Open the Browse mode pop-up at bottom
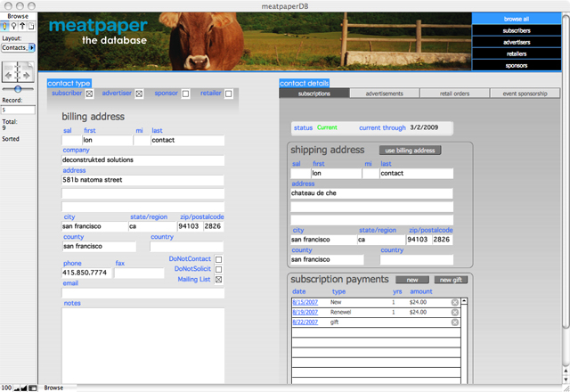Viewport: 570px width, 392px height. click(x=53, y=388)
